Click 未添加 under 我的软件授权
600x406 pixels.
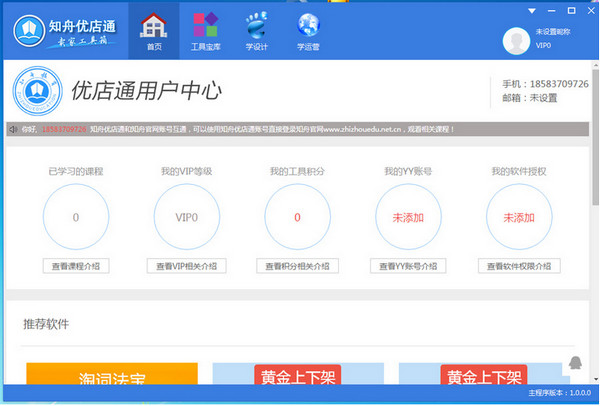(x=519, y=218)
